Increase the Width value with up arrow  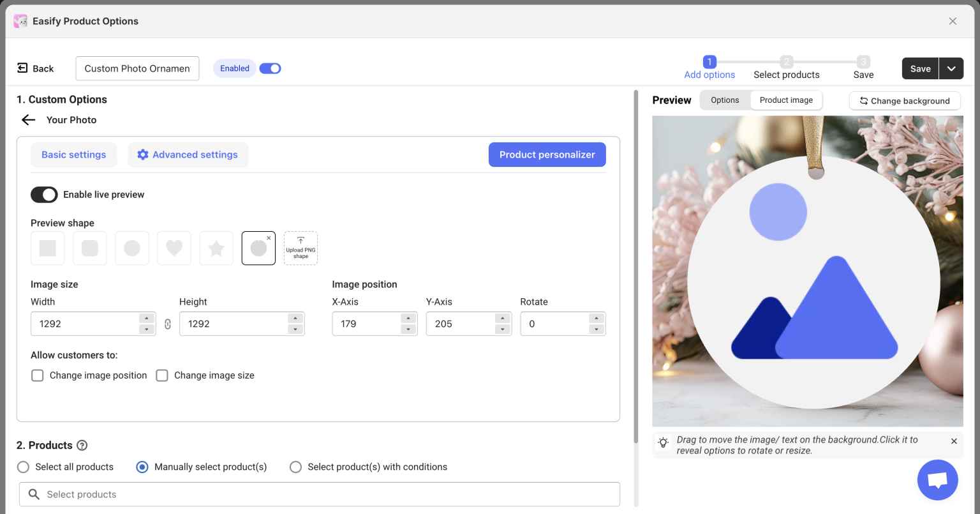tap(147, 318)
